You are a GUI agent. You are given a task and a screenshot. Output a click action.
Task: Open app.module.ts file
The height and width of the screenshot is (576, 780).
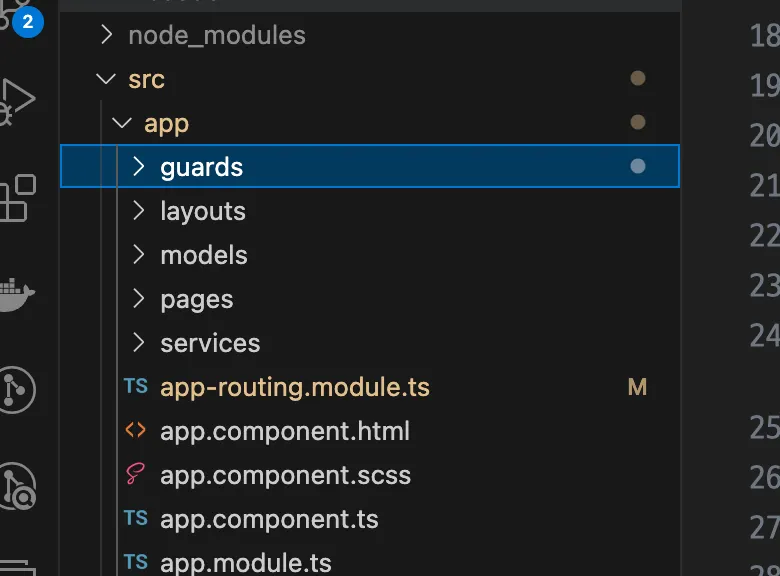pos(245,563)
